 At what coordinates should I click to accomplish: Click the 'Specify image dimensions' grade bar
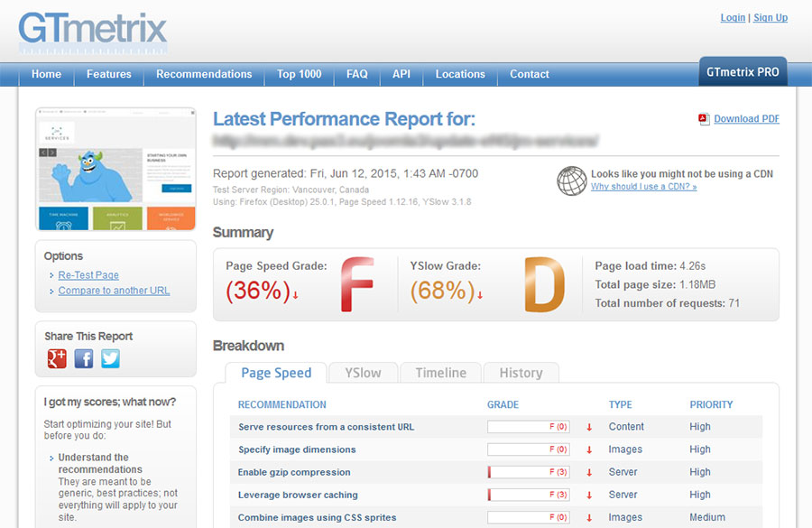pos(529,449)
